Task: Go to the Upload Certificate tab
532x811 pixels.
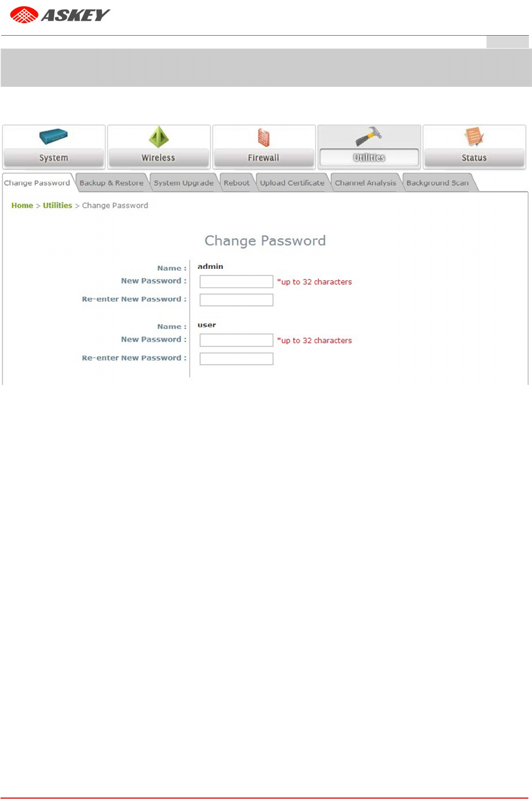Action: click(292, 183)
